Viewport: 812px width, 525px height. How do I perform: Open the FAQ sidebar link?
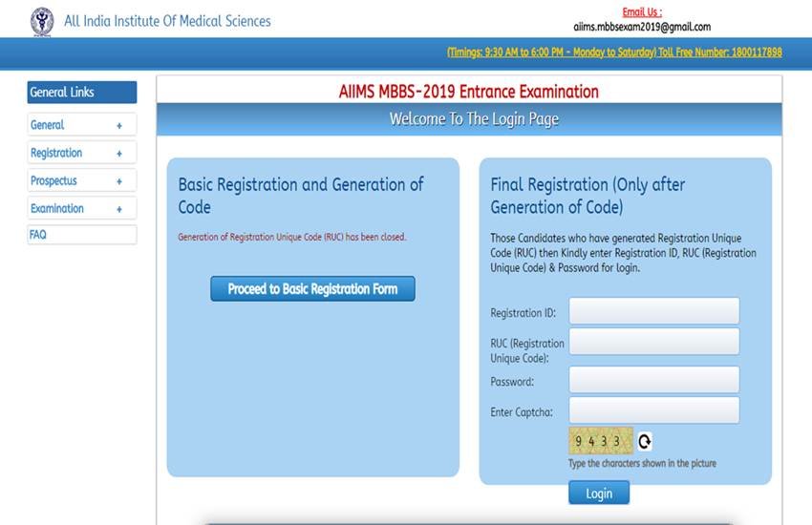click(x=38, y=235)
